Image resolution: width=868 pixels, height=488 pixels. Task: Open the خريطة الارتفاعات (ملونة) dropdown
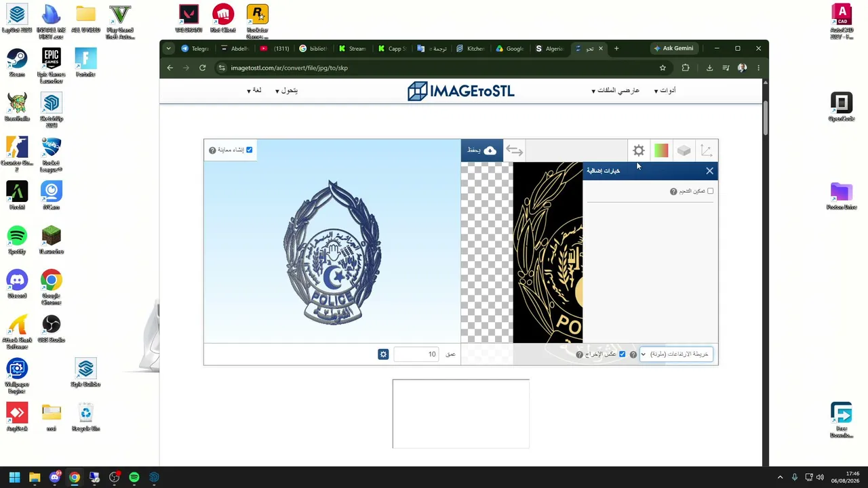pyautogui.click(x=676, y=354)
